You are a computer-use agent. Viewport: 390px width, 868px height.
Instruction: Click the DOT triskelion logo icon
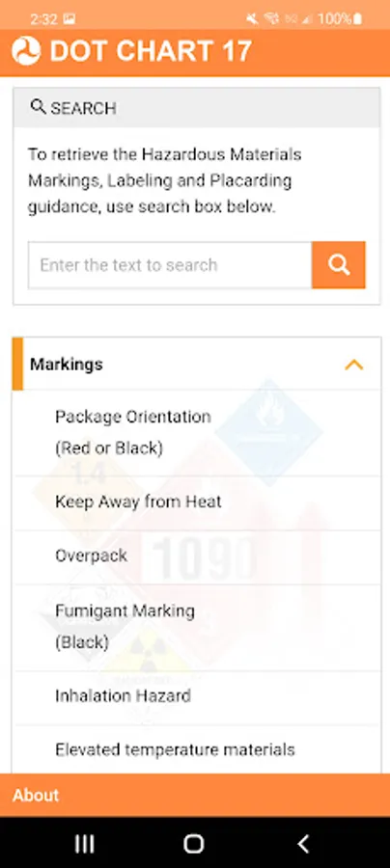[x=26, y=51]
